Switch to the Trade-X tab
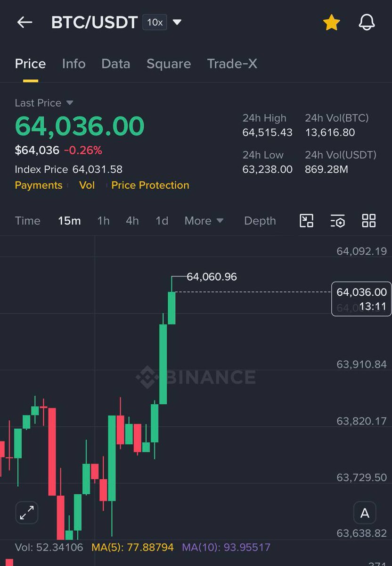 pos(232,64)
